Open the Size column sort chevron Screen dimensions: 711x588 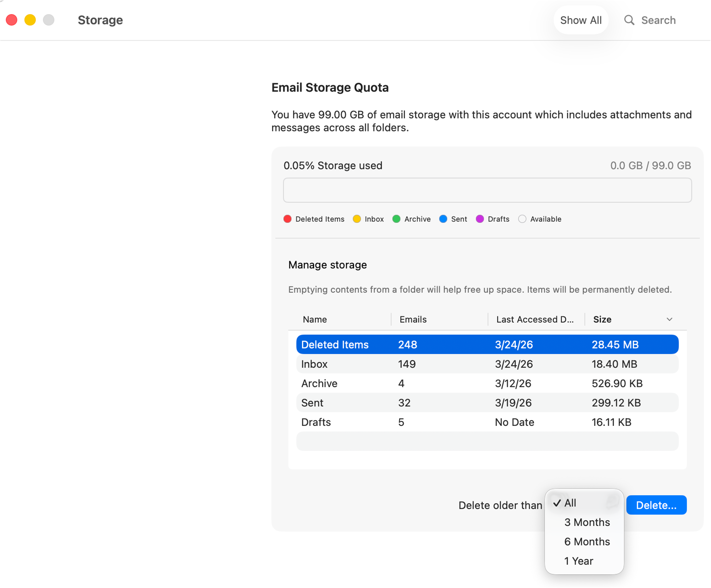(x=669, y=319)
